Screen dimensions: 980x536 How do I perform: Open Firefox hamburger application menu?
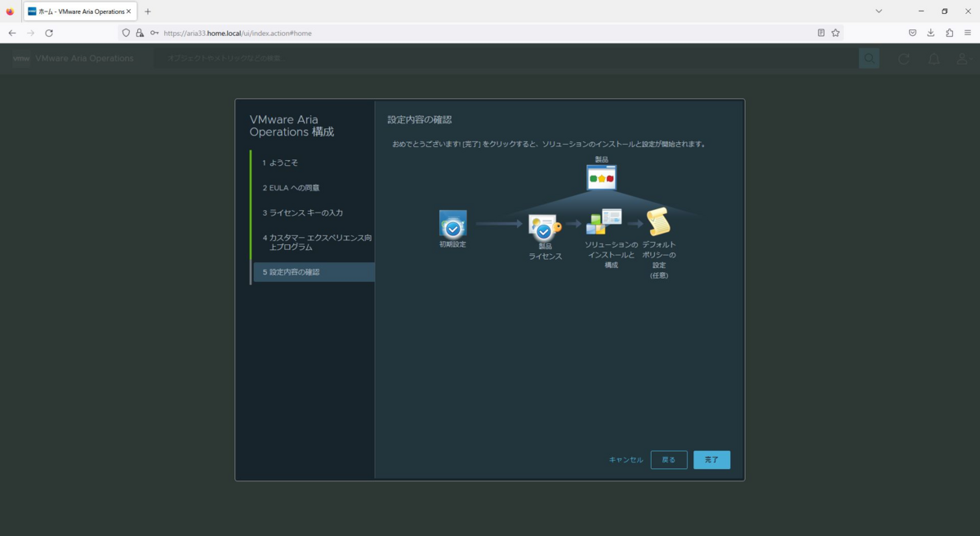[x=968, y=33]
